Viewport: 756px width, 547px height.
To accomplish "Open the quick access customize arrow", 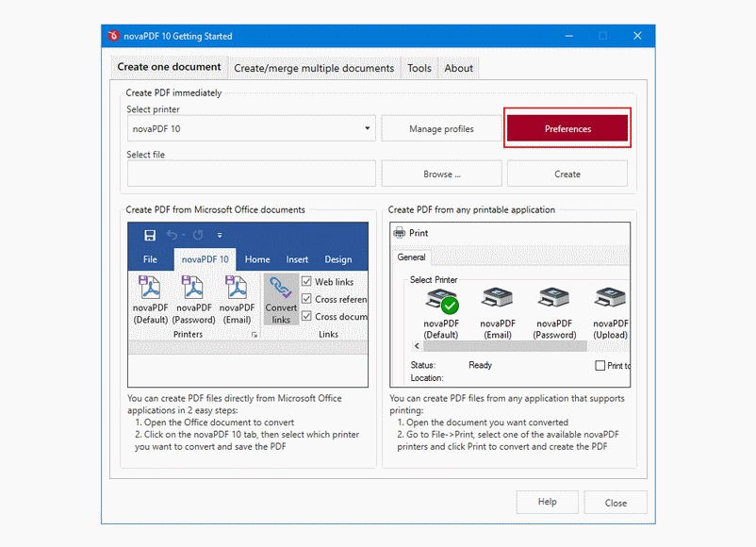I will coord(220,235).
